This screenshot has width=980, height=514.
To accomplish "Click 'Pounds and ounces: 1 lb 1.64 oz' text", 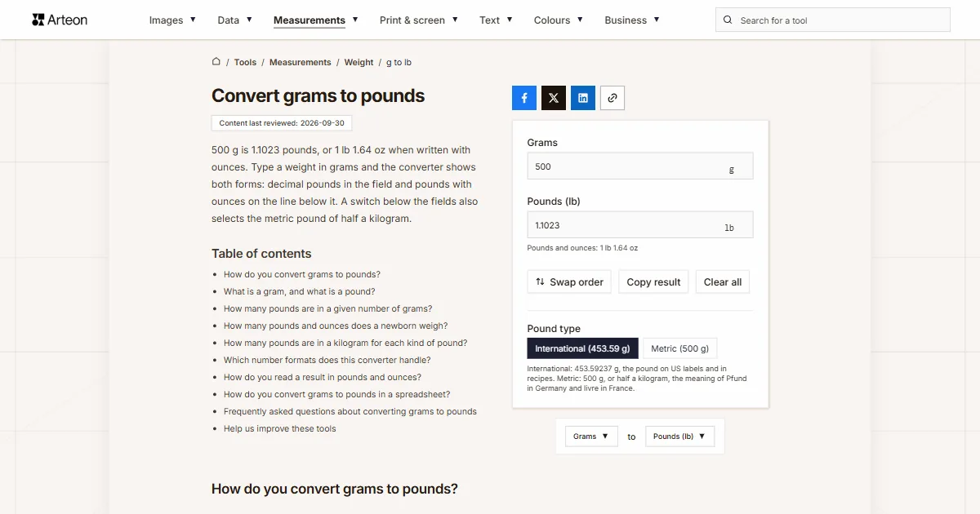I will click(582, 248).
